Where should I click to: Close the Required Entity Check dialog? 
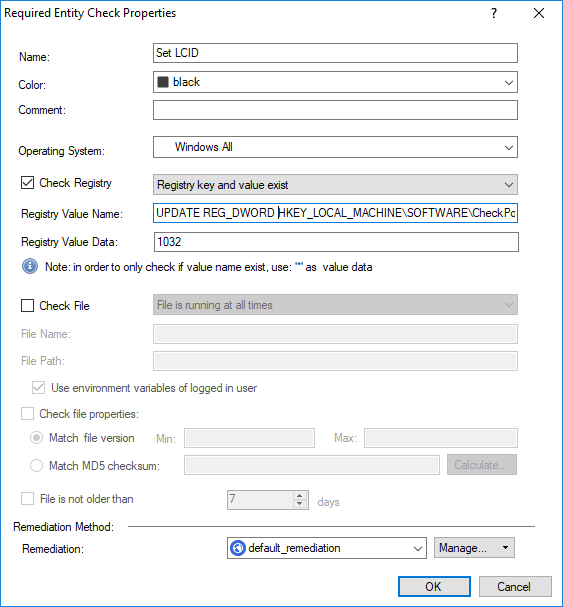click(x=539, y=14)
